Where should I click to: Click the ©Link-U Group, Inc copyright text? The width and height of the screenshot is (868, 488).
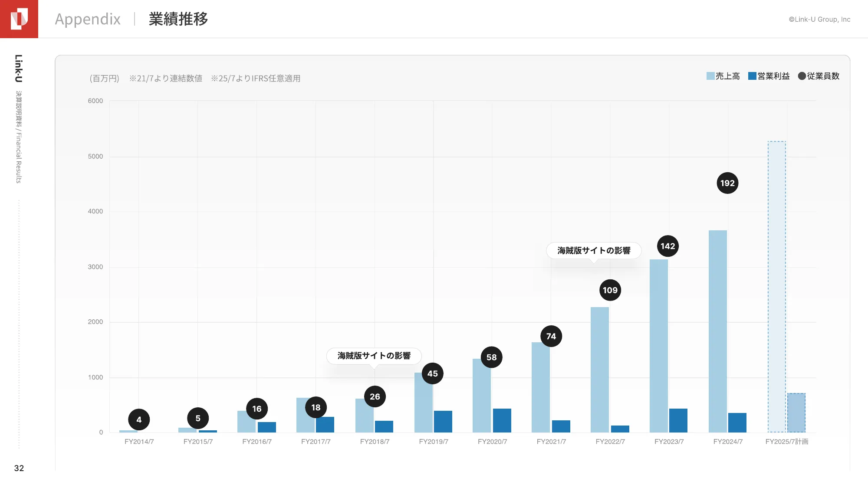[819, 20]
